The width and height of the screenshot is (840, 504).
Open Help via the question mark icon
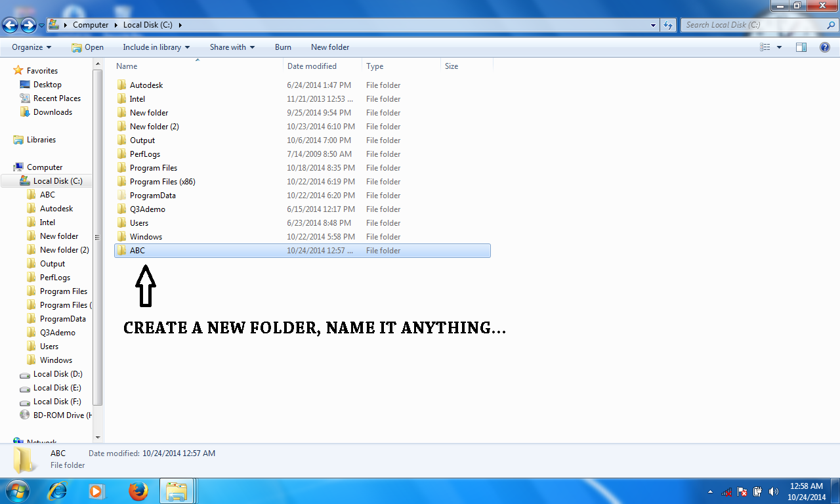[x=825, y=47]
